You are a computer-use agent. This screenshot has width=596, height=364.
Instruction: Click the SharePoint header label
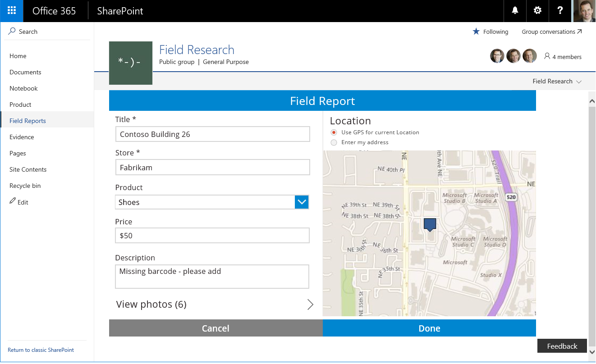(120, 11)
